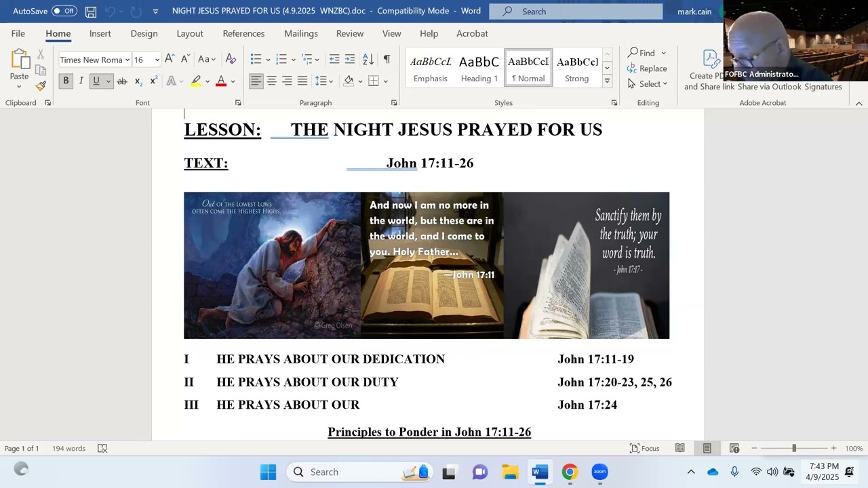Enter Focus mode from status bar
868x488 pixels.
coord(645,449)
